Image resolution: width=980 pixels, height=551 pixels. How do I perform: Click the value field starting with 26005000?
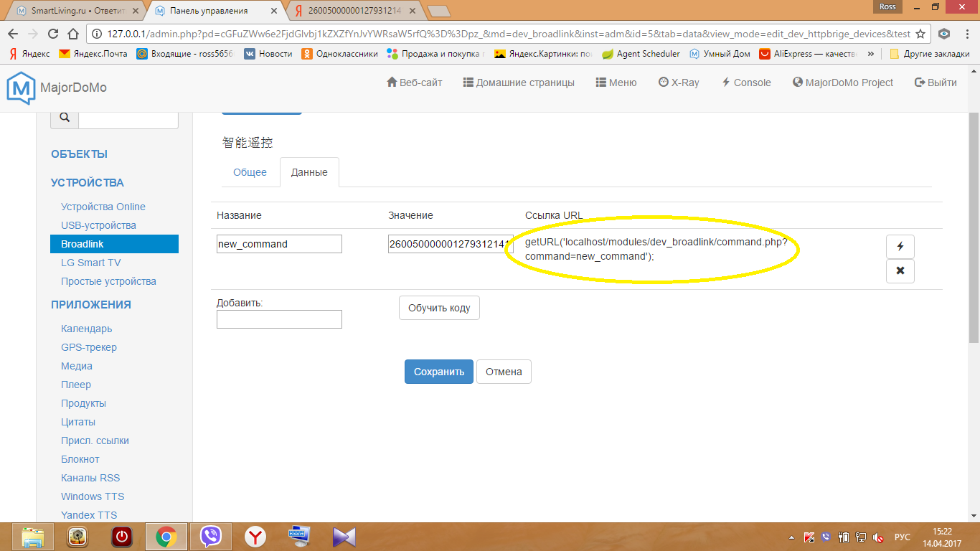coord(451,244)
